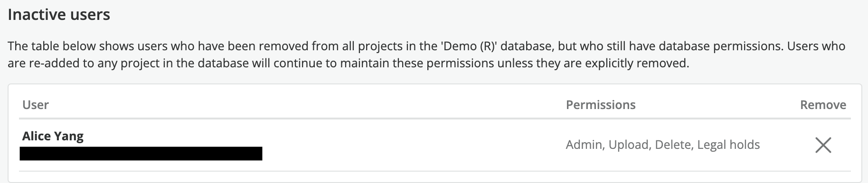This screenshot has height=183, width=868.
Task: Select the Alice Yang user name
Action: [53, 137]
